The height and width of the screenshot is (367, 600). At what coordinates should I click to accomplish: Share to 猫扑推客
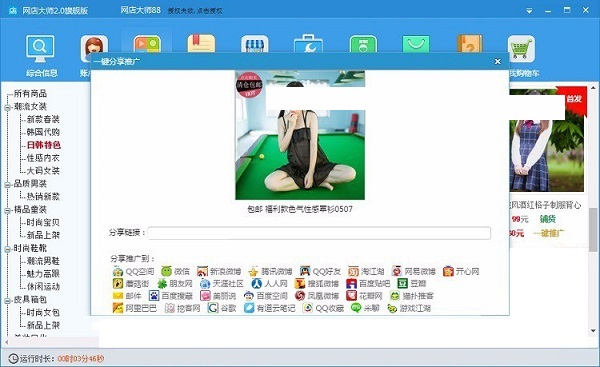(x=412, y=296)
